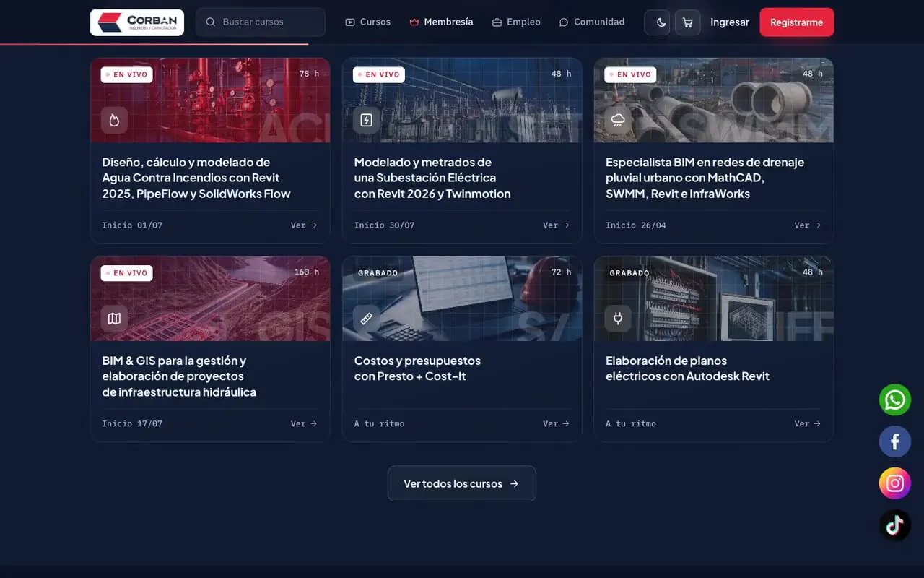Click Ver on Agua Contra Incendios card
This screenshot has width=924, height=578.
[304, 225]
